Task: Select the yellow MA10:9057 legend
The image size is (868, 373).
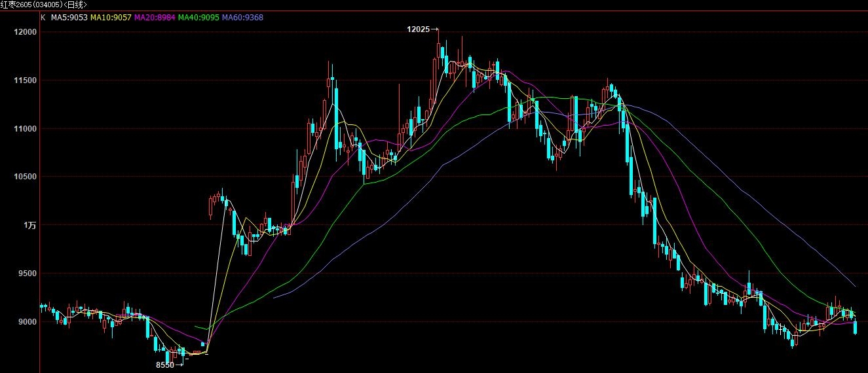Action: (x=111, y=17)
